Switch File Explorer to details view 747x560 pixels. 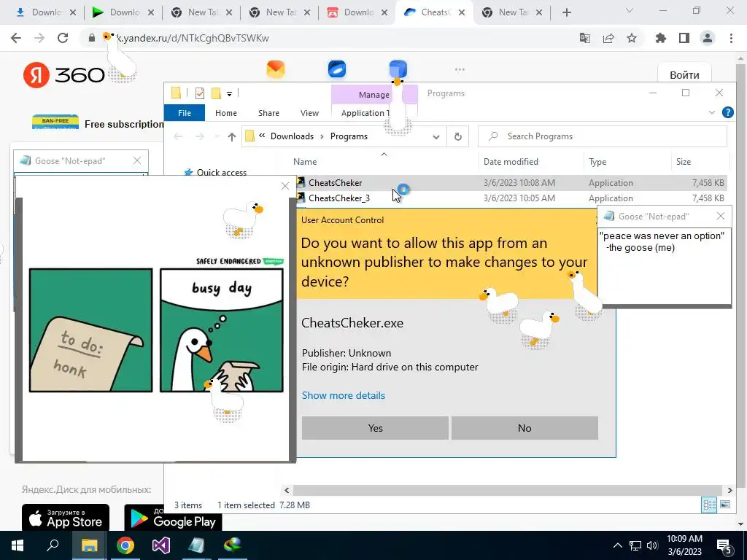(709, 505)
